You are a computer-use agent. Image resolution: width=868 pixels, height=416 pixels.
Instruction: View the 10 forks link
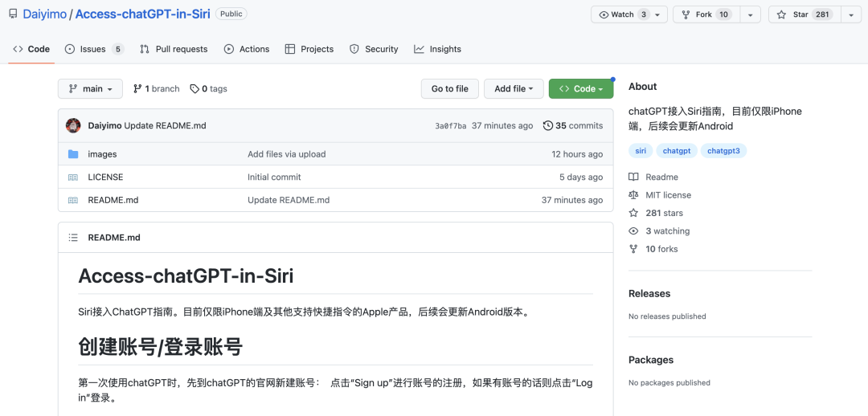(661, 249)
